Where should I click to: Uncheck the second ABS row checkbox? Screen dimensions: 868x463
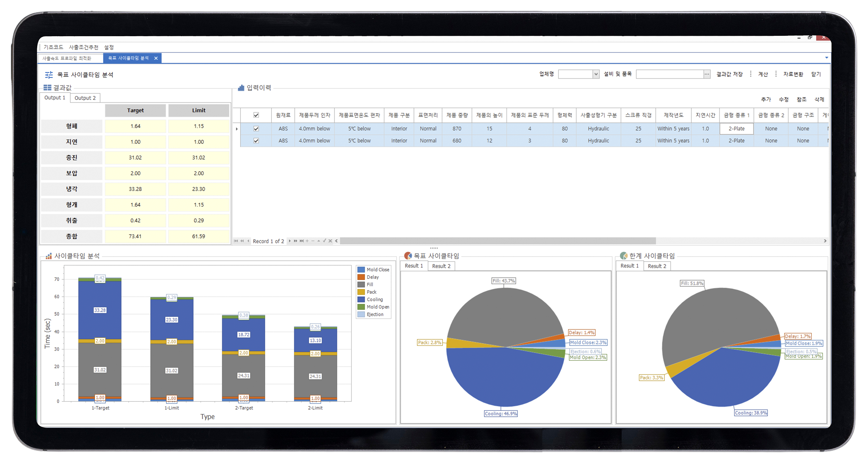tap(256, 141)
